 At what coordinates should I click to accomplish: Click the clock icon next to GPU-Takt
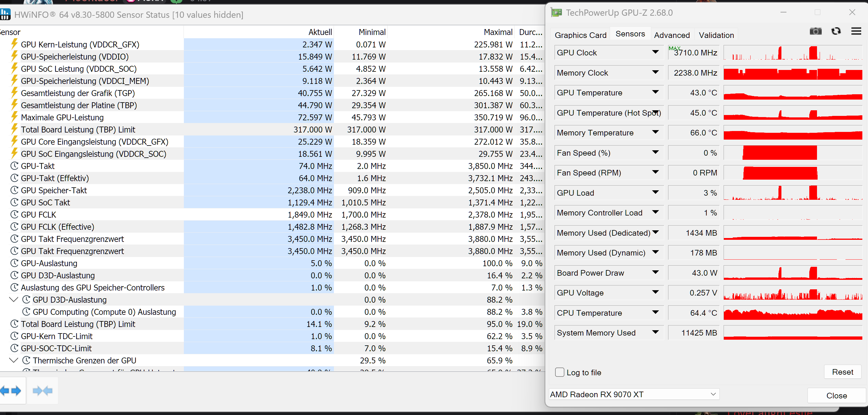point(14,166)
